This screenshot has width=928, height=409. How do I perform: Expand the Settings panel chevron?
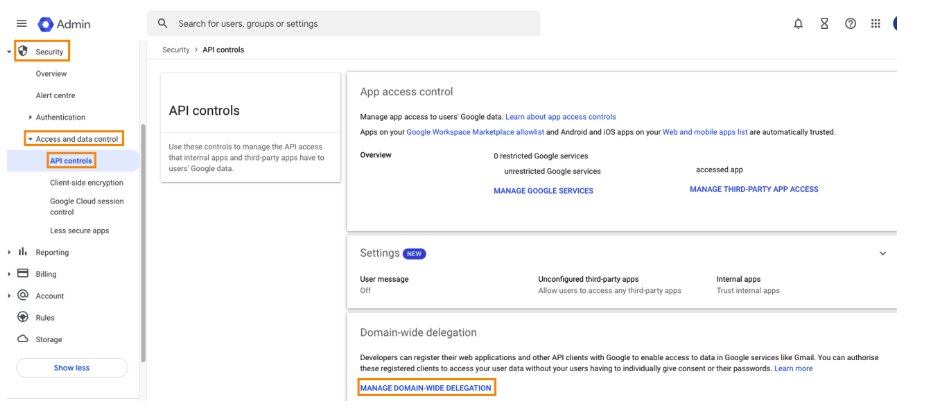point(882,253)
